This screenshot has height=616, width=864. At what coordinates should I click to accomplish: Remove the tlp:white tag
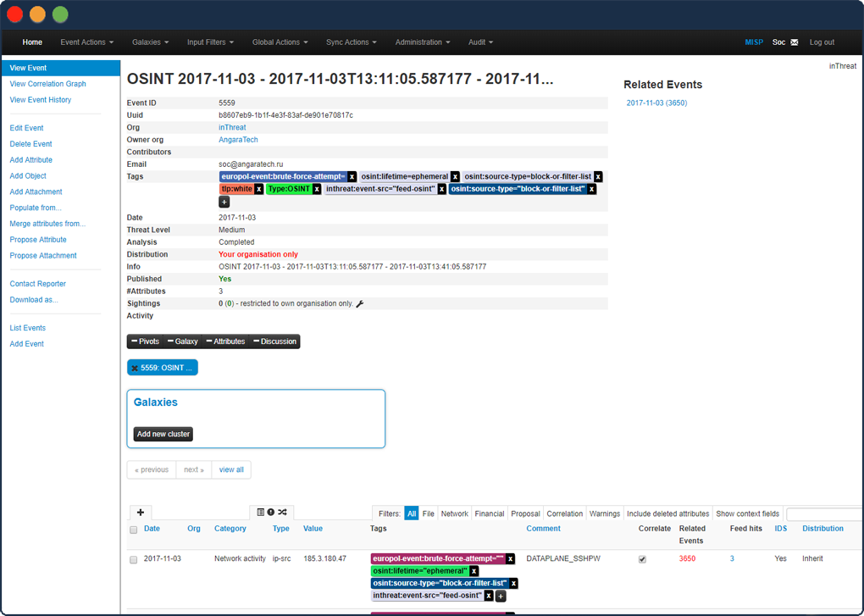tap(259, 189)
